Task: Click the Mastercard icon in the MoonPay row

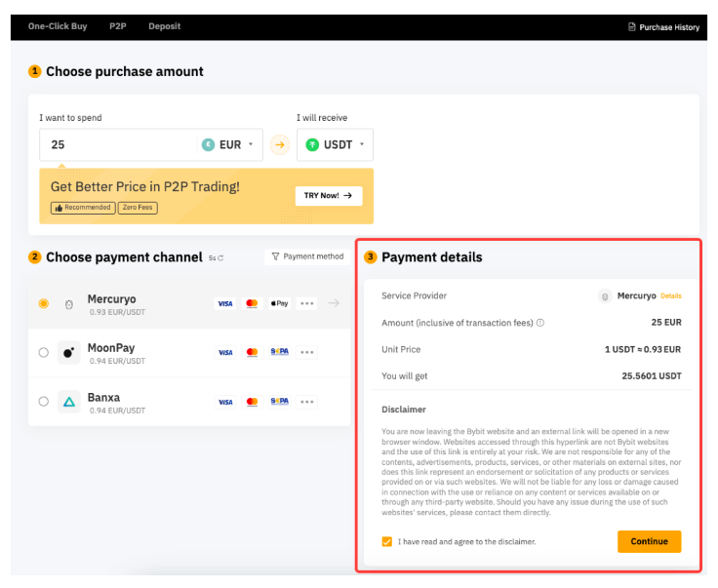Action: (252, 353)
